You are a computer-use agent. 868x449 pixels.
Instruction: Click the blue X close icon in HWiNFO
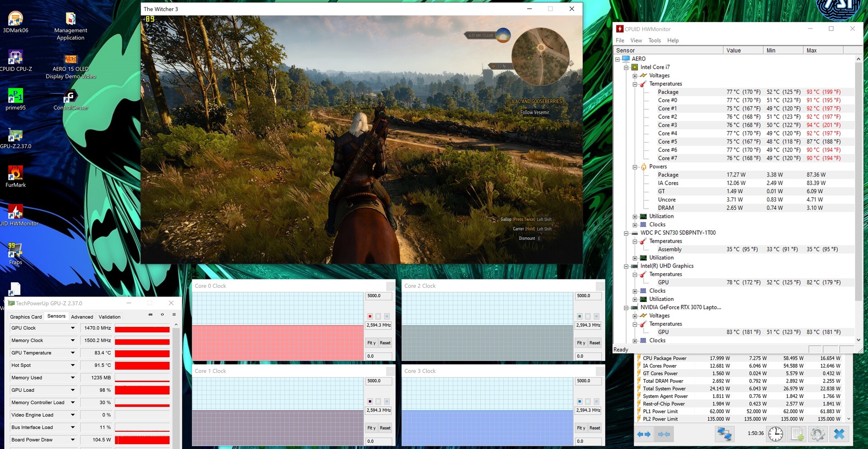[x=839, y=434]
